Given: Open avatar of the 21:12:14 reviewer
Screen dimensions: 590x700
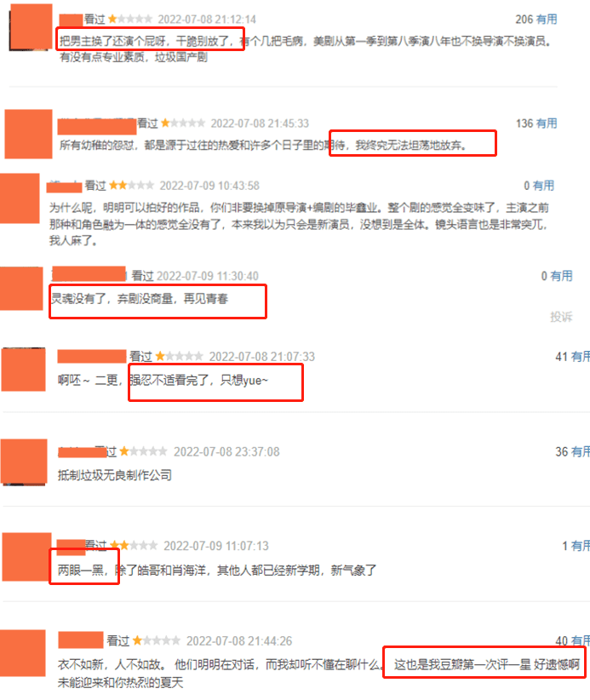Looking at the screenshot, I should [31, 26].
